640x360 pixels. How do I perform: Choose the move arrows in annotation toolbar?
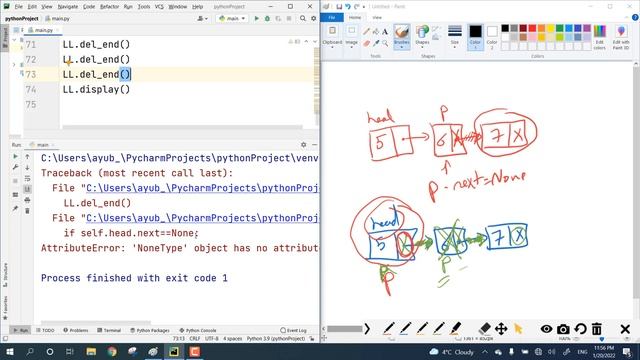501,329
